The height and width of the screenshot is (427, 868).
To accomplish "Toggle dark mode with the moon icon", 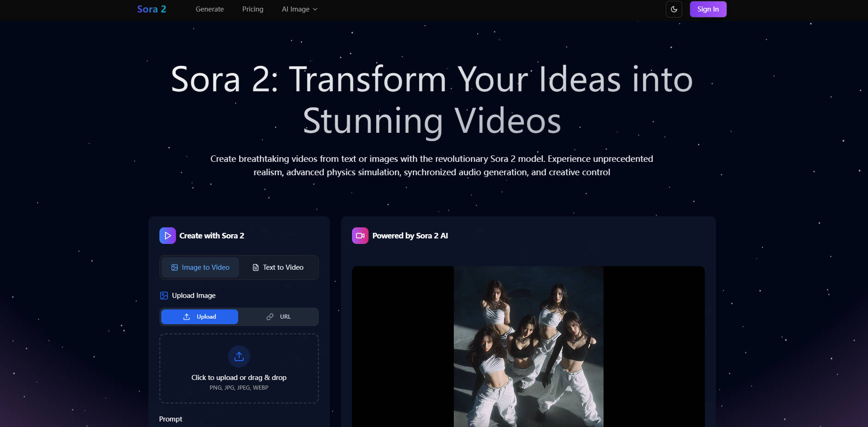I will tap(674, 9).
